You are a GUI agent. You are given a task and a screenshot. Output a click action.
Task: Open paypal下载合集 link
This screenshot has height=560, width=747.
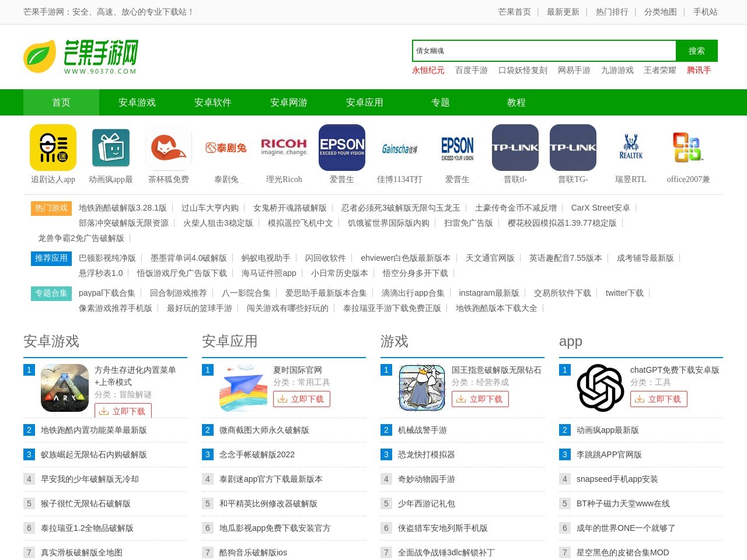pos(107,293)
